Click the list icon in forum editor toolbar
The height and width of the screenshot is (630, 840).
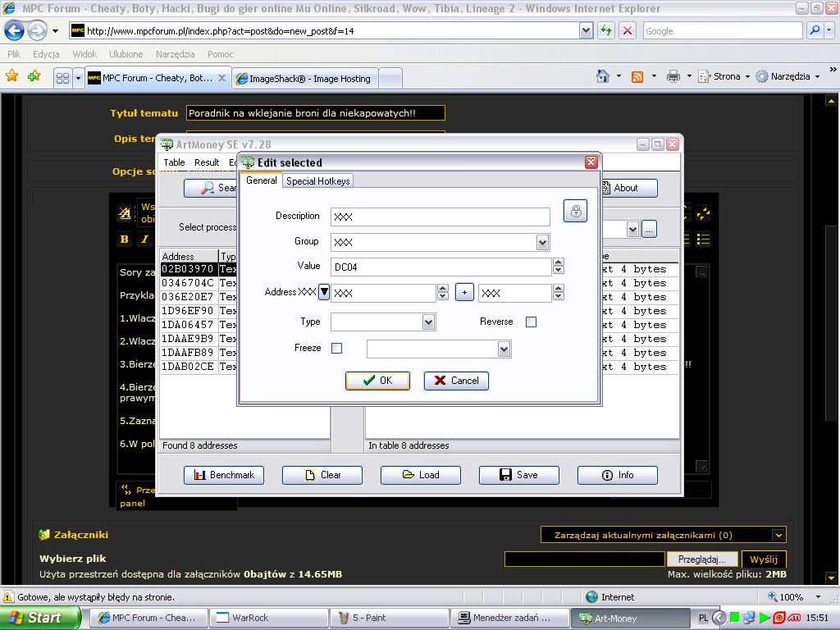click(703, 239)
